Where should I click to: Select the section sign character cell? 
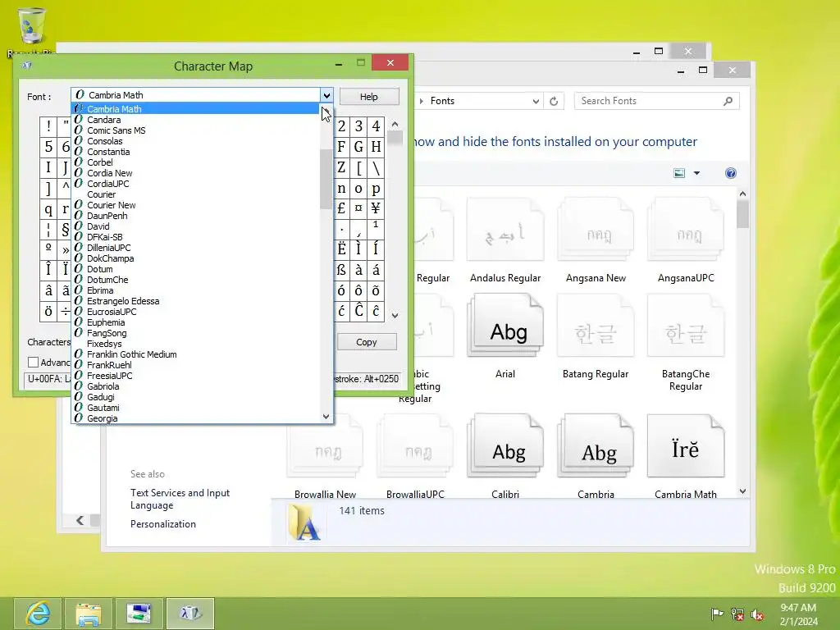coord(65,230)
